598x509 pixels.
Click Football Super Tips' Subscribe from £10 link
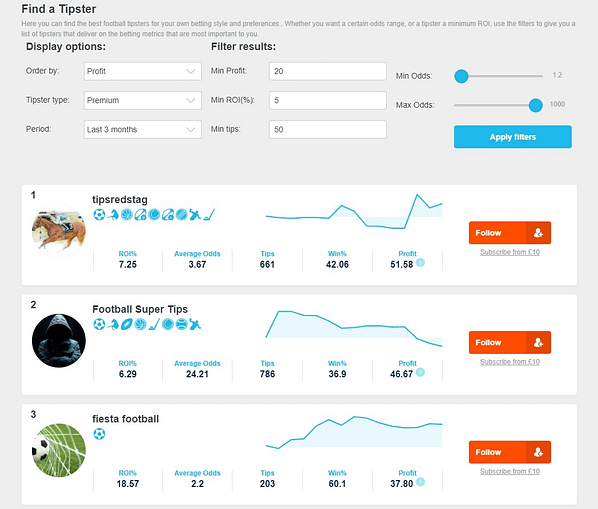click(510, 362)
